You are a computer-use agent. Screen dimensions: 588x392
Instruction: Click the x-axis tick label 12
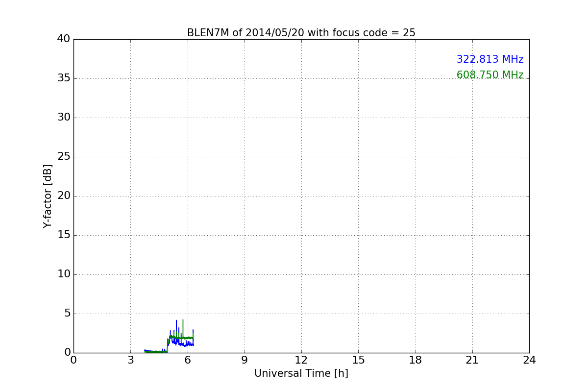[301, 360]
